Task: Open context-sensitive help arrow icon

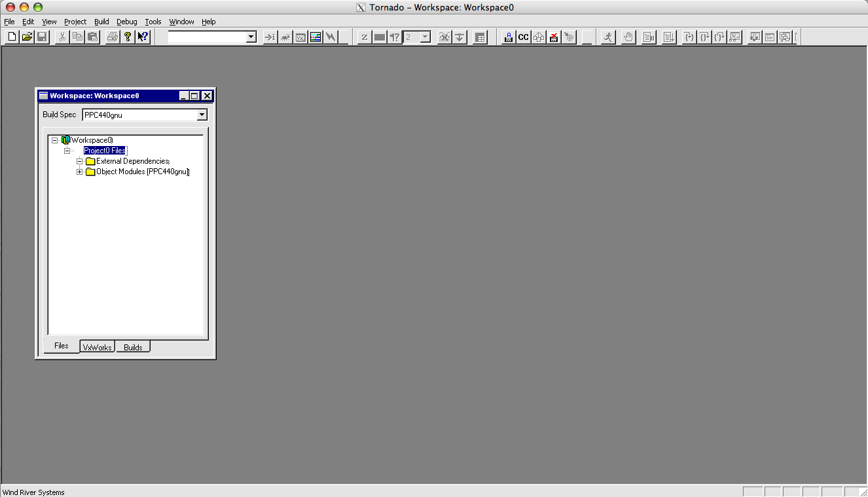Action: coord(143,37)
